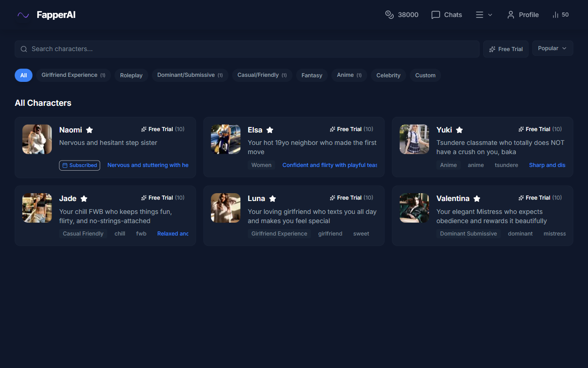Click the search magnifier icon
The height and width of the screenshot is (368, 588).
(x=23, y=49)
